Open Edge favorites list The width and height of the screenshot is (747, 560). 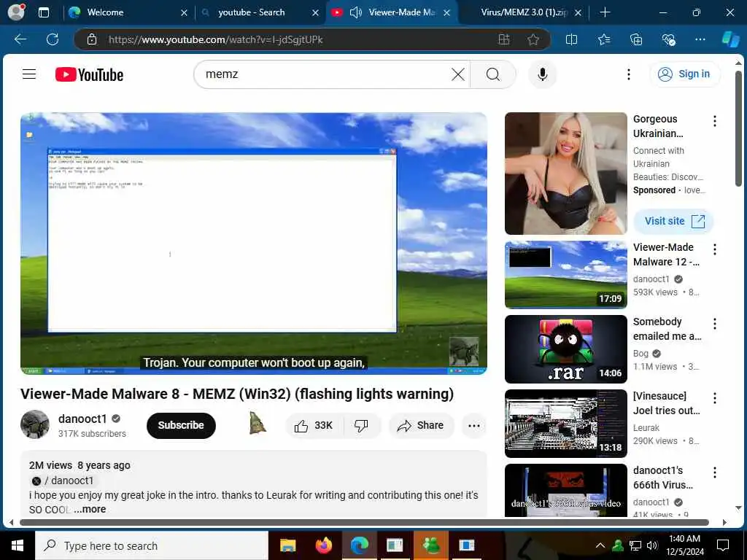(x=603, y=39)
